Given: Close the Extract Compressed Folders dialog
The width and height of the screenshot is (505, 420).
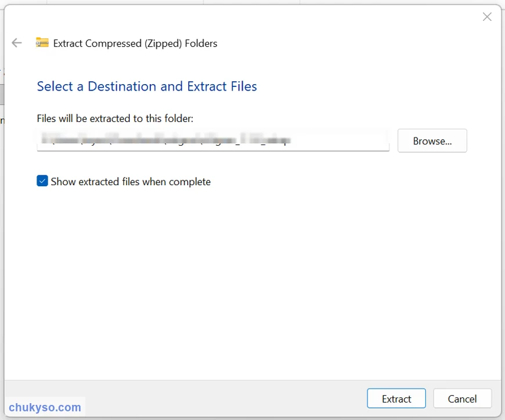Looking at the screenshot, I should click(x=487, y=17).
